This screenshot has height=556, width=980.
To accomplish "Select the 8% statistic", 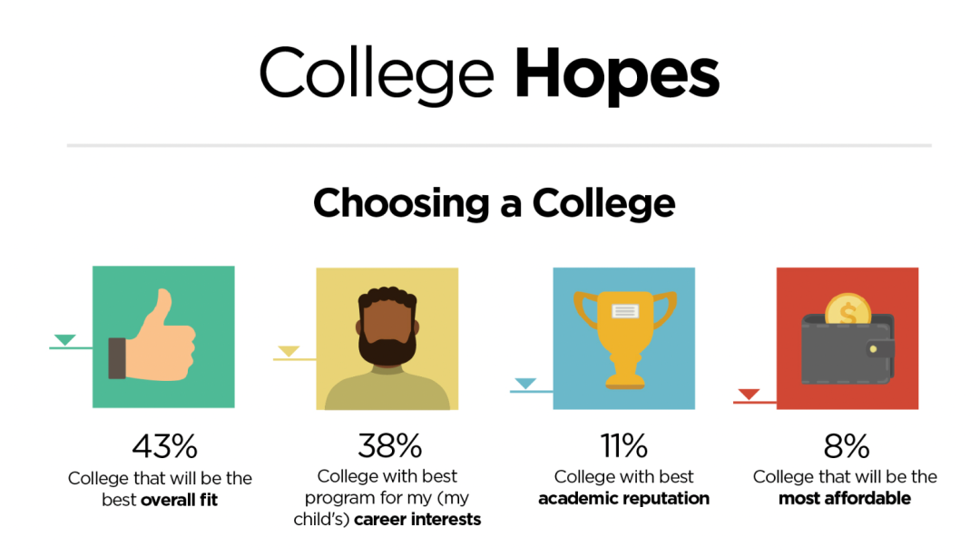I will click(848, 445).
